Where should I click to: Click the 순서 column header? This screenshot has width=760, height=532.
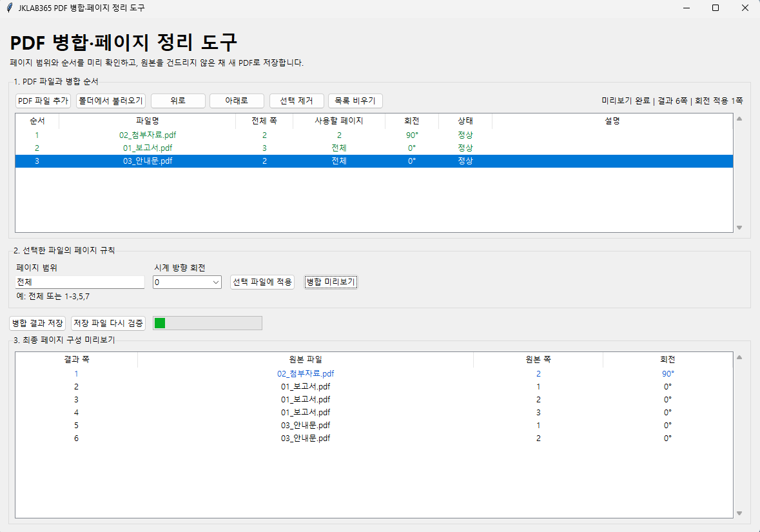pyautogui.click(x=37, y=121)
